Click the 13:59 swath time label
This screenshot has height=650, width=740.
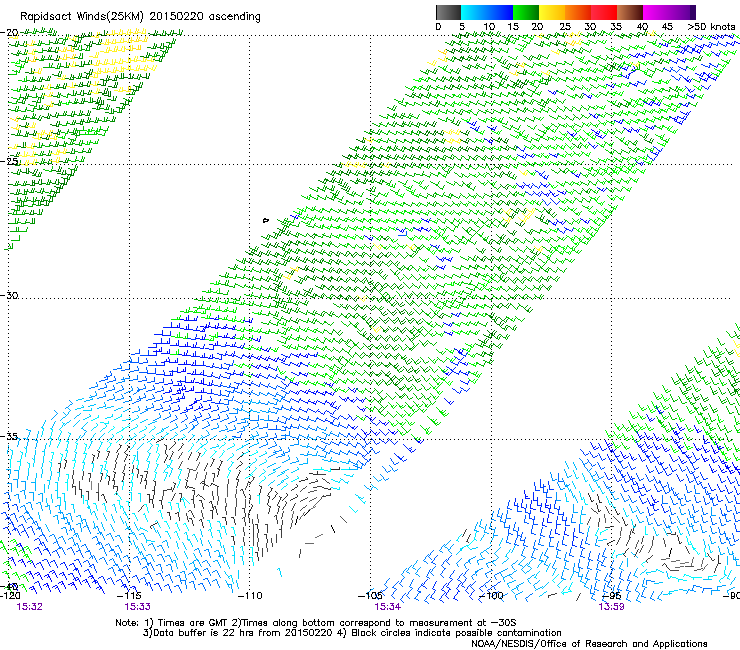[611, 607]
